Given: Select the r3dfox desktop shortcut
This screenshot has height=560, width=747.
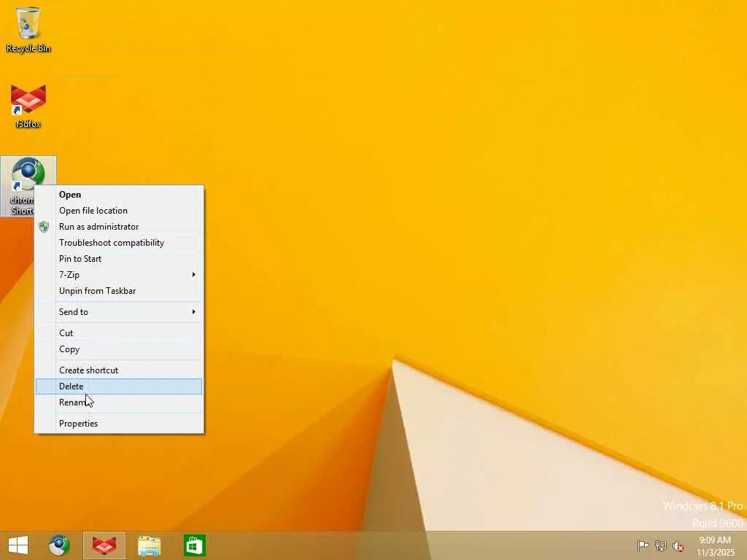Looking at the screenshot, I should (x=28, y=106).
